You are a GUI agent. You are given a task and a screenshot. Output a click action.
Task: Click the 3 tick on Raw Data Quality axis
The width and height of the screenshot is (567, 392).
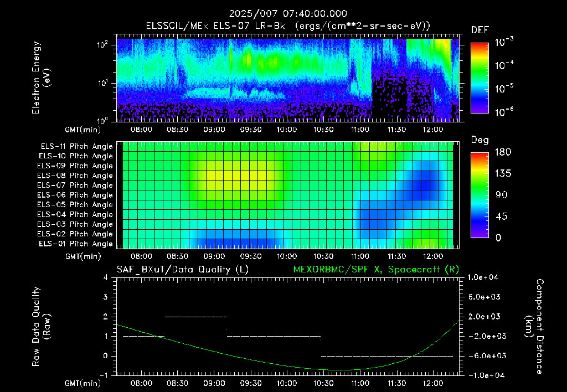point(106,297)
